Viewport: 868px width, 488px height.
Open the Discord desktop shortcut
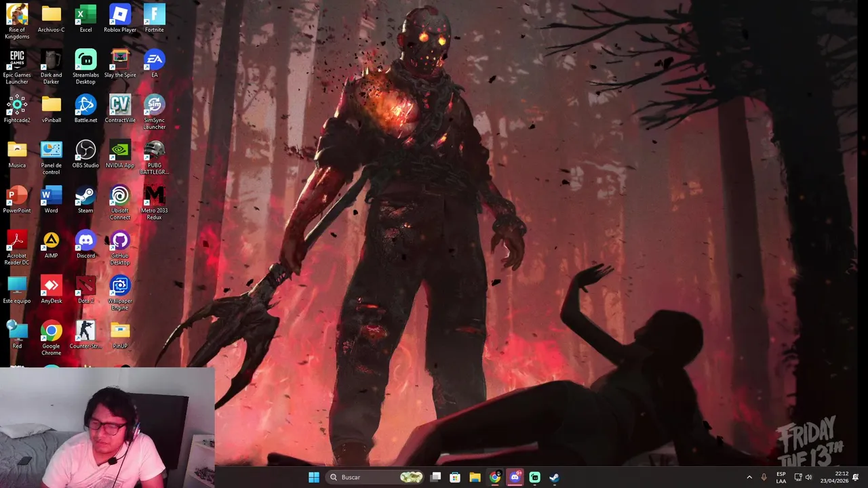point(85,244)
